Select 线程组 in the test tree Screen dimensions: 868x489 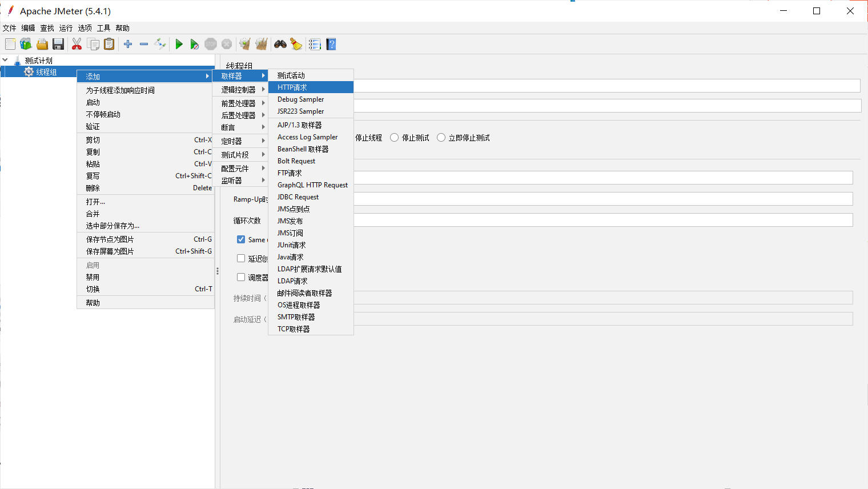(46, 72)
